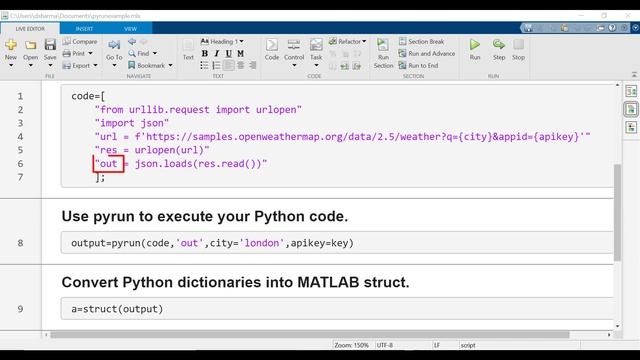
Task: Click the quick access paste clipboard icon
Action: tap(564, 28)
